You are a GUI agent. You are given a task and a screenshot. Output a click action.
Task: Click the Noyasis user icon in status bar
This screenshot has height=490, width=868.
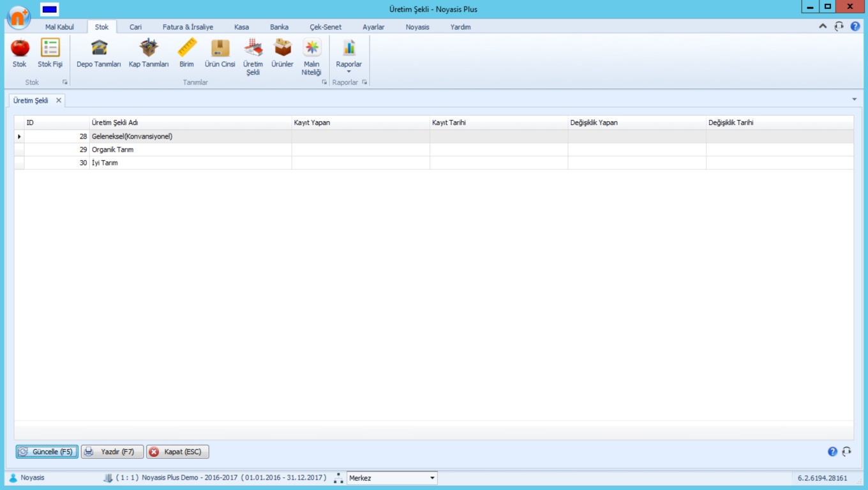pyautogui.click(x=13, y=478)
